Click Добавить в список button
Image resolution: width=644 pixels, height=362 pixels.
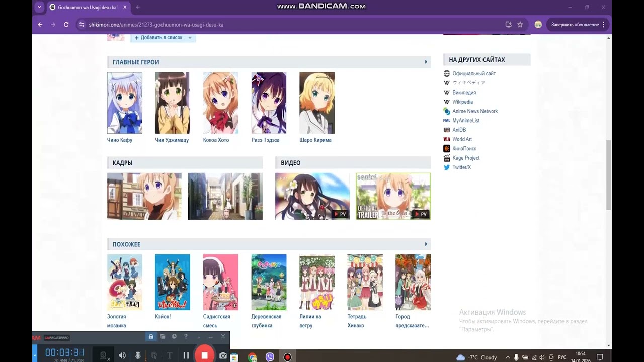[x=158, y=38]
